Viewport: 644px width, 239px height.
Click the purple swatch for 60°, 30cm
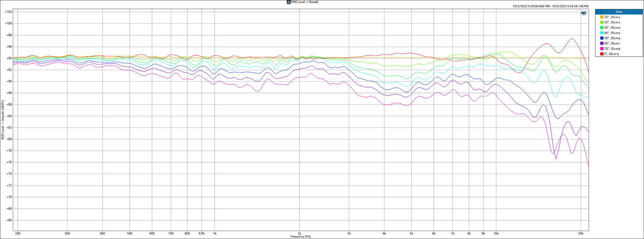coord(602,44)
